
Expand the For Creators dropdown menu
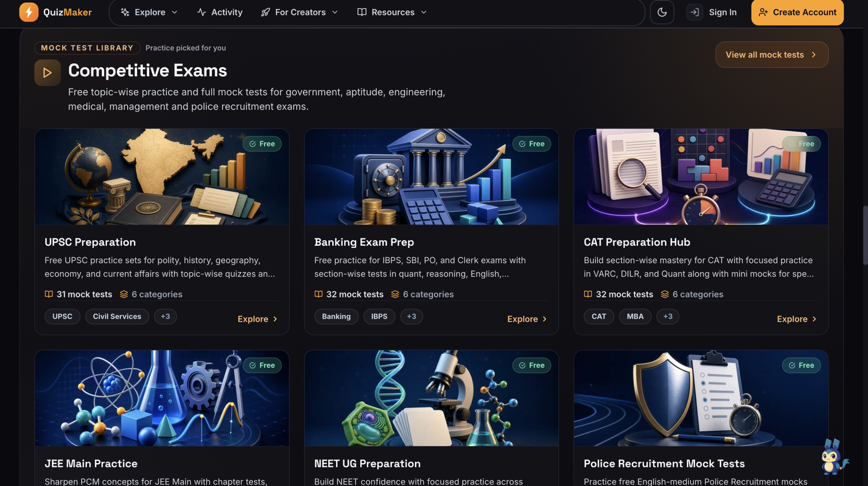tap(299, 12)
